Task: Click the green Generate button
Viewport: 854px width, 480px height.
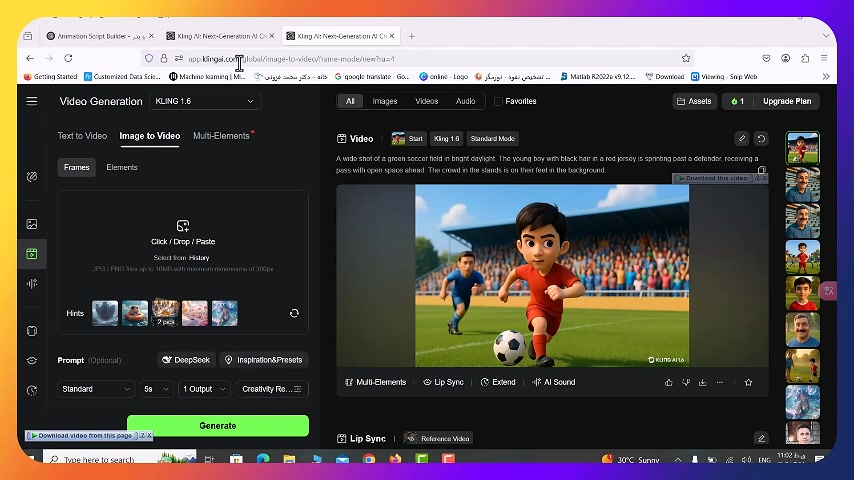Action: coord(218,426)
